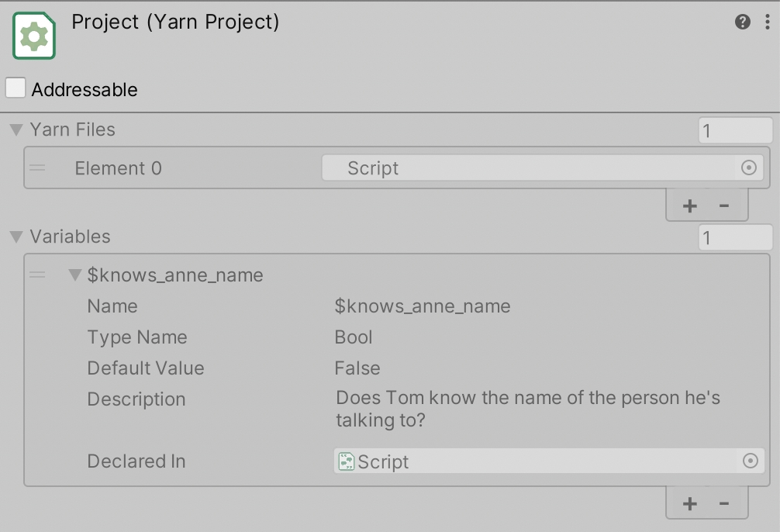780x532 pixels.
Task: Select the Script reference in Element 0
Action: click(x=527, y=168)
